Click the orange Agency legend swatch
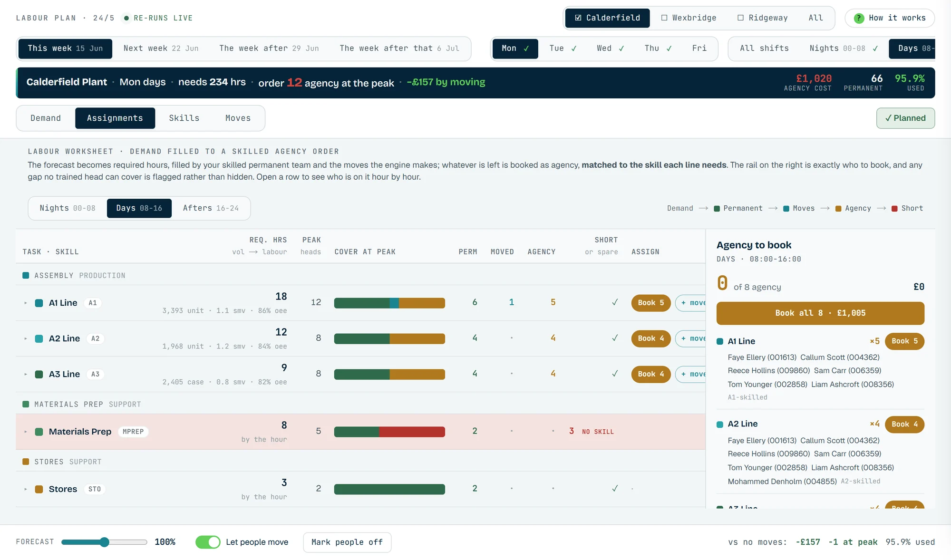 pos(838,209)
